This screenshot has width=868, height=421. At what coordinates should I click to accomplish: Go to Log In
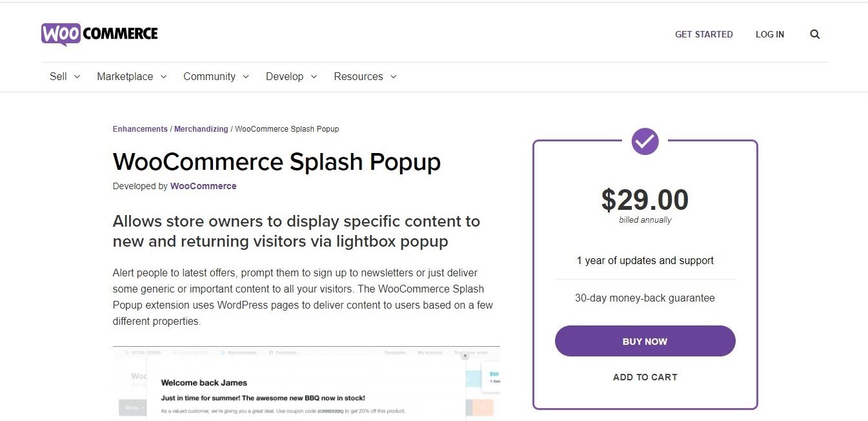tap(769, 34)
